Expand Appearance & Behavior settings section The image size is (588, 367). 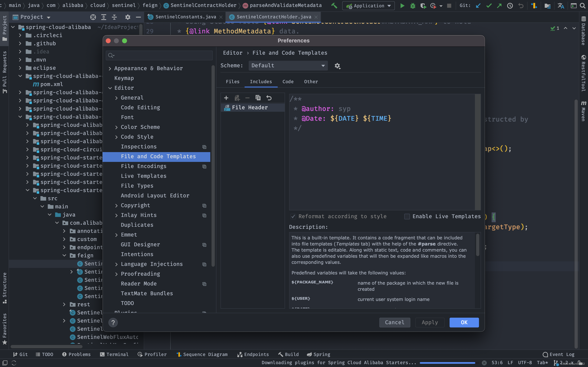[x=110, y=69]
